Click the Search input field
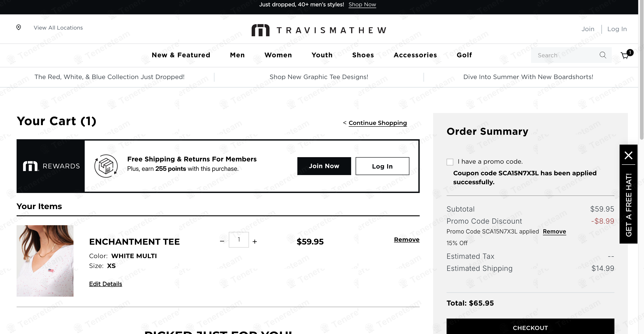The image size is (644, 334). [565, 55]
